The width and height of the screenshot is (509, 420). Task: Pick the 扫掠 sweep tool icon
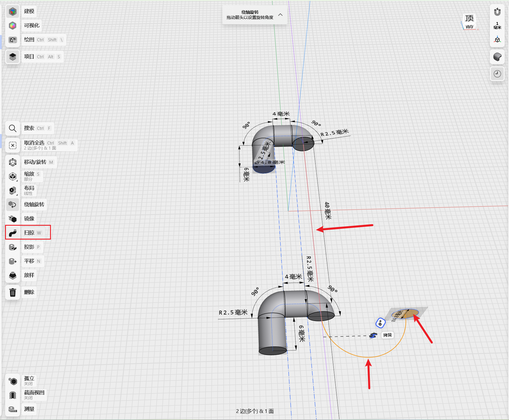click(x=13, y=233)
